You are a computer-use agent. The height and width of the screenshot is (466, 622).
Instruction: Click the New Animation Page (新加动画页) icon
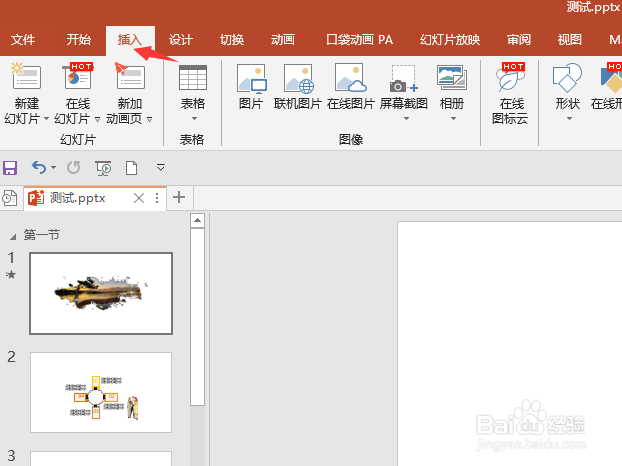(x=129, y=76)
